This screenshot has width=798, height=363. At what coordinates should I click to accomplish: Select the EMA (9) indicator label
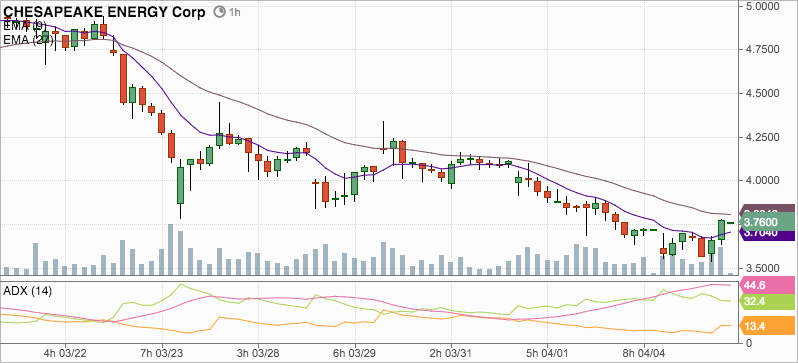click(x=25, y=25)
